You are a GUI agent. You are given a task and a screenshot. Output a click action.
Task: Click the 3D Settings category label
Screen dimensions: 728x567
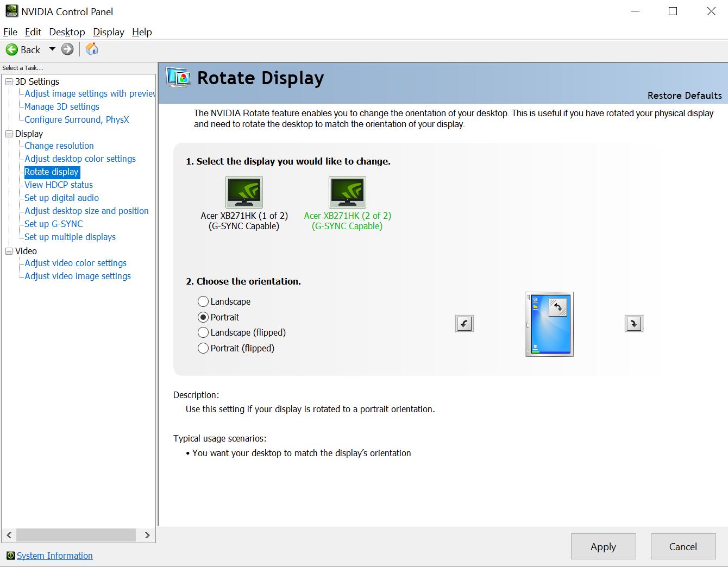pos(37,81)
